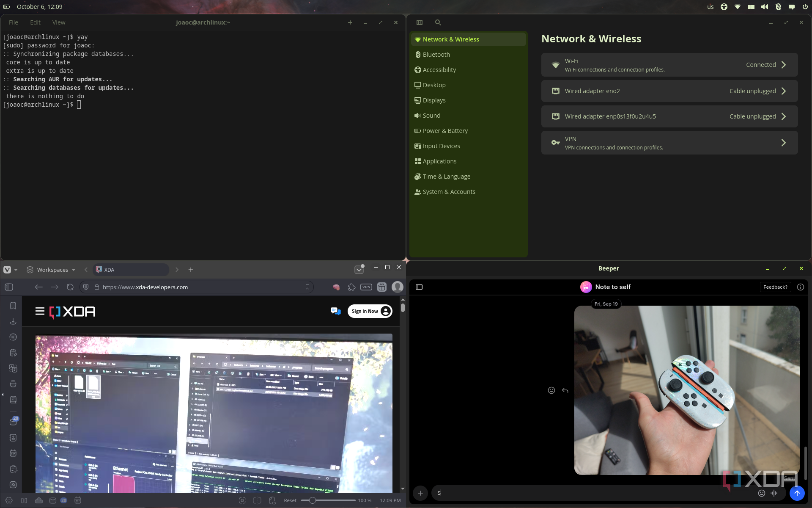The height and width of the screenshot is (508, 812).
Task: Add a reaction to the photo message
Action: click(551, 390)
